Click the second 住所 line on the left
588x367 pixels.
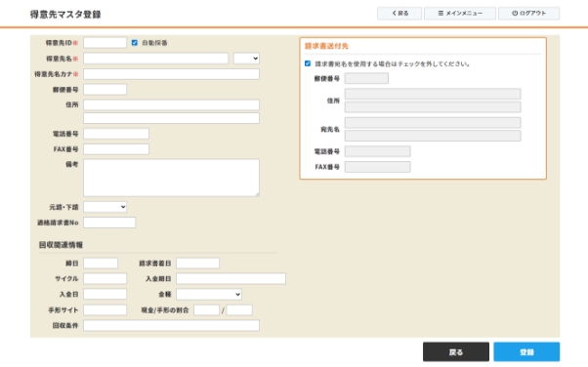pos(171,118)
